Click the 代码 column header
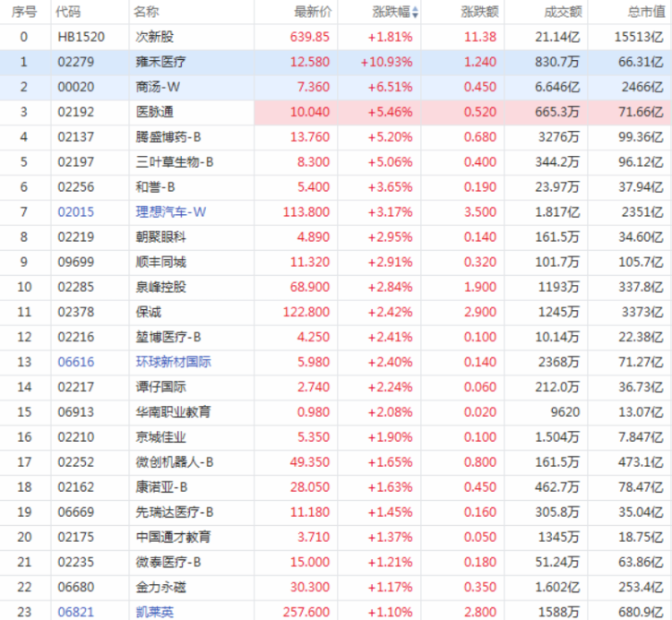Viewport: 672px width, 620px height. (68, 12)
